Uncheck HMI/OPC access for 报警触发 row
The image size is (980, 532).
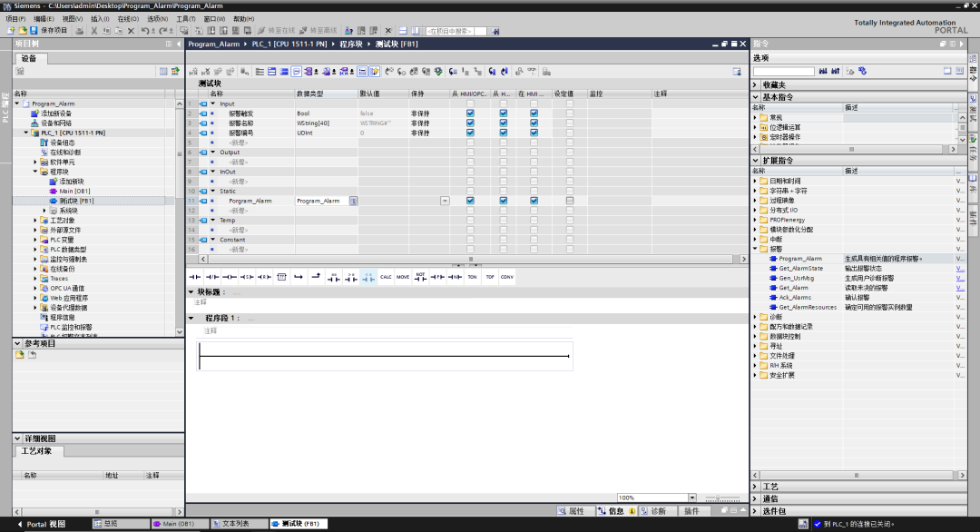point(470,113)
